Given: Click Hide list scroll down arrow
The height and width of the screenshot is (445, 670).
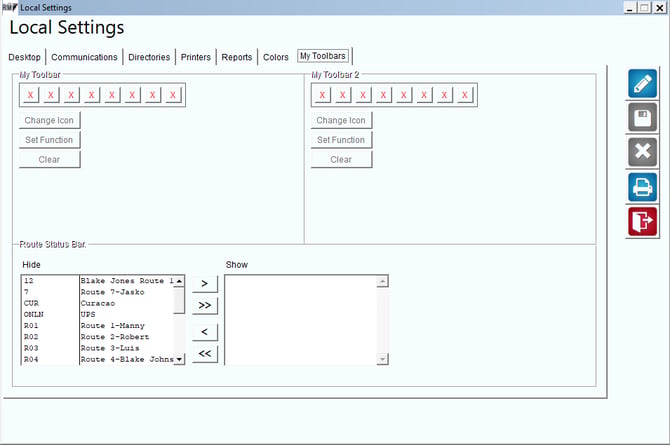Looking at the screenshot, I should pos(179,359).
